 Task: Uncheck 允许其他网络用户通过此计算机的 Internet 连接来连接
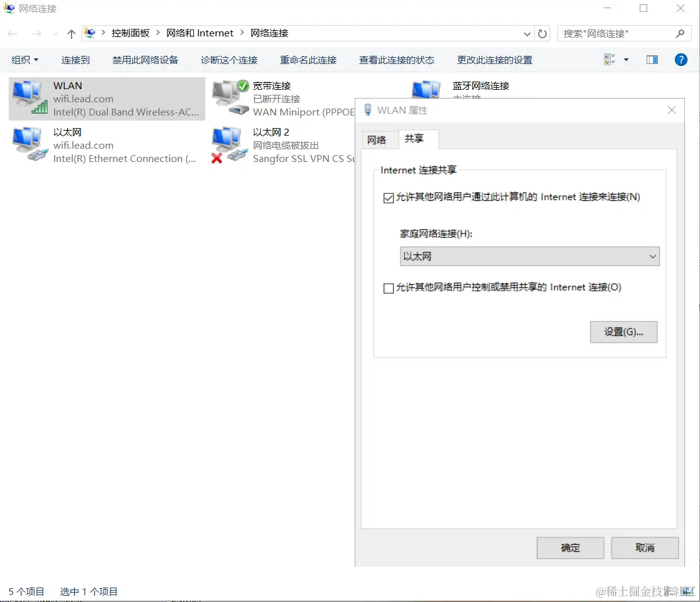click(389, 197)
